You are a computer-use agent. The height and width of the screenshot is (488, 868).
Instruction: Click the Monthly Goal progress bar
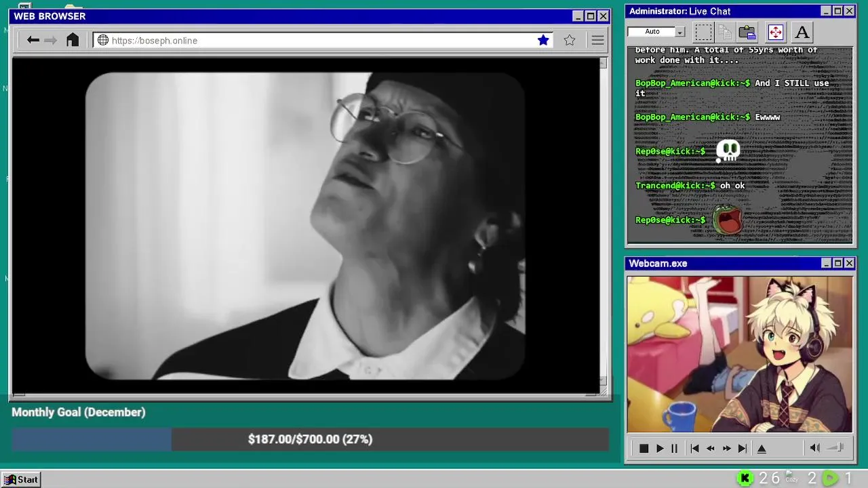(x=310, y=439)
